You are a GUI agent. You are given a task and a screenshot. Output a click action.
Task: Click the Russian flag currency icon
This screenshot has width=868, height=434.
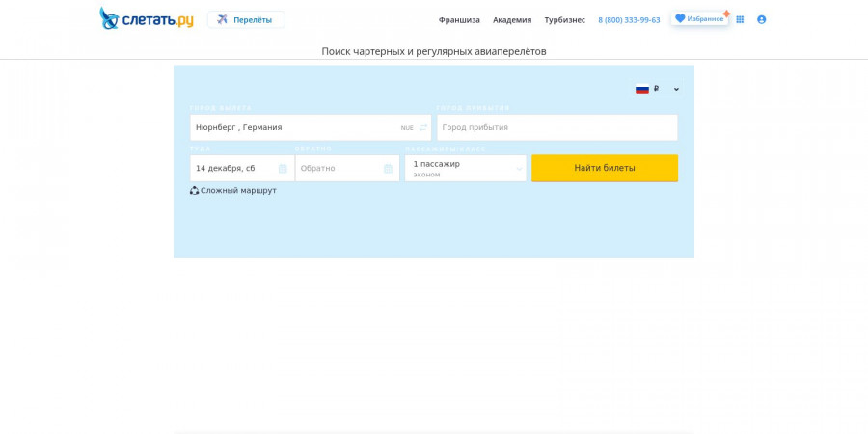(x=642, y=89)
